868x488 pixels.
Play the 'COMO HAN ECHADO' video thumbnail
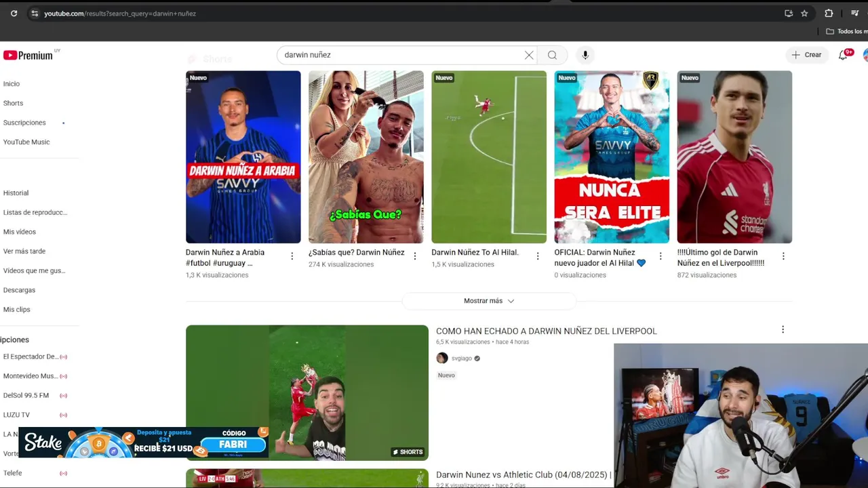[307, 393]
